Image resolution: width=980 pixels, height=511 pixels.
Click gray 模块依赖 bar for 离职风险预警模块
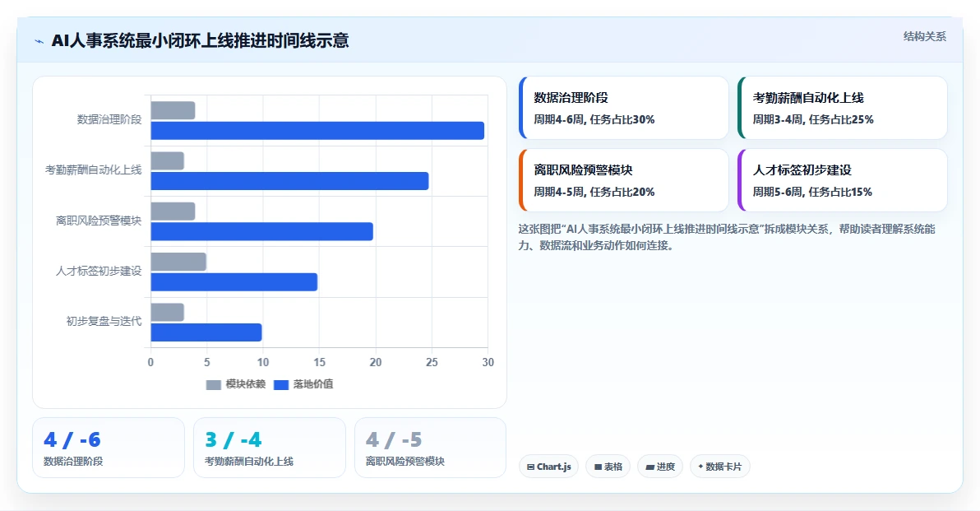point(173,211)
